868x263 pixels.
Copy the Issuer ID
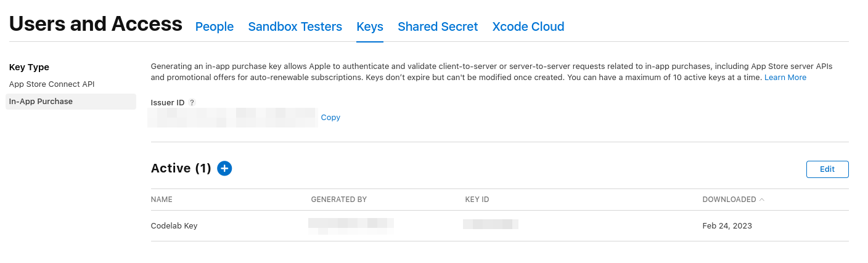point(330,118)
